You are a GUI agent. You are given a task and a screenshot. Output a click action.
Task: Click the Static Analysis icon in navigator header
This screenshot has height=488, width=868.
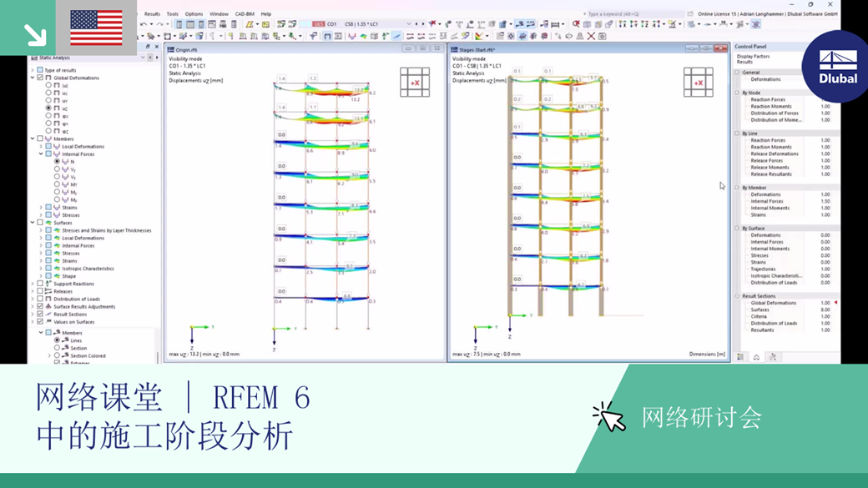(34, 58)
